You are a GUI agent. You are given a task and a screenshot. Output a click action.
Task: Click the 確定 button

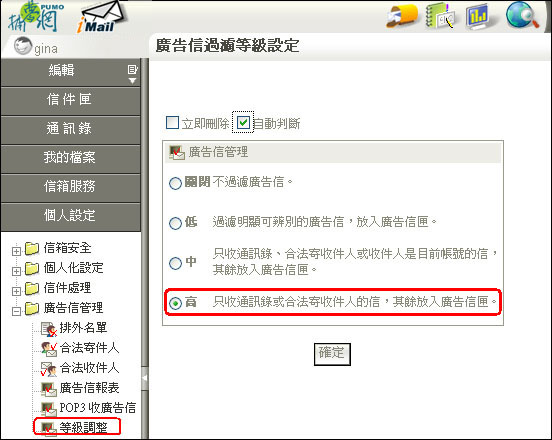(x=332, y=354)
